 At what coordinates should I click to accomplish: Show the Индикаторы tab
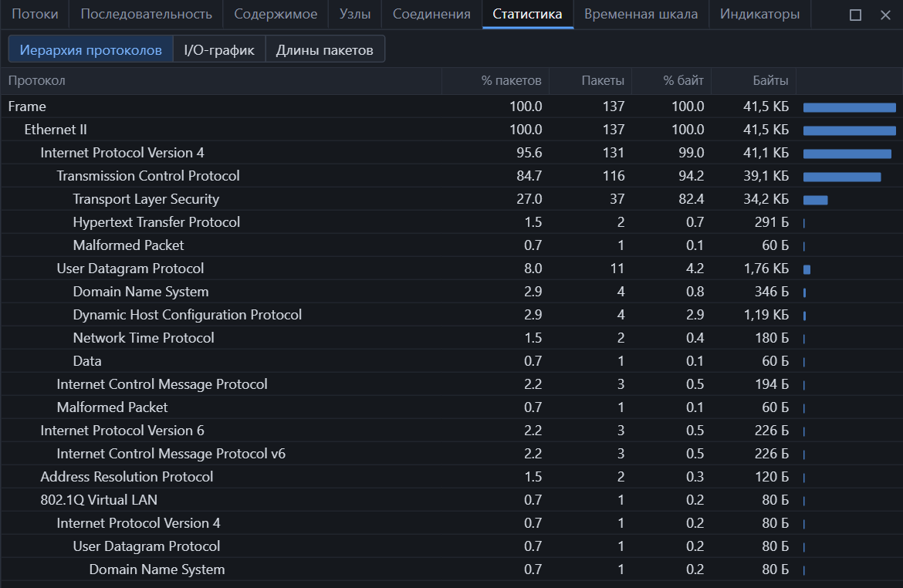coord(759,14)
